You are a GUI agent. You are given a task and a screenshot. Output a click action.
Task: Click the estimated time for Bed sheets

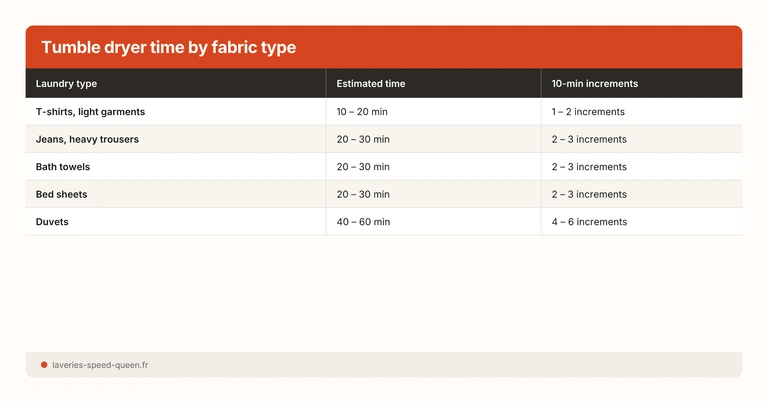363,194
